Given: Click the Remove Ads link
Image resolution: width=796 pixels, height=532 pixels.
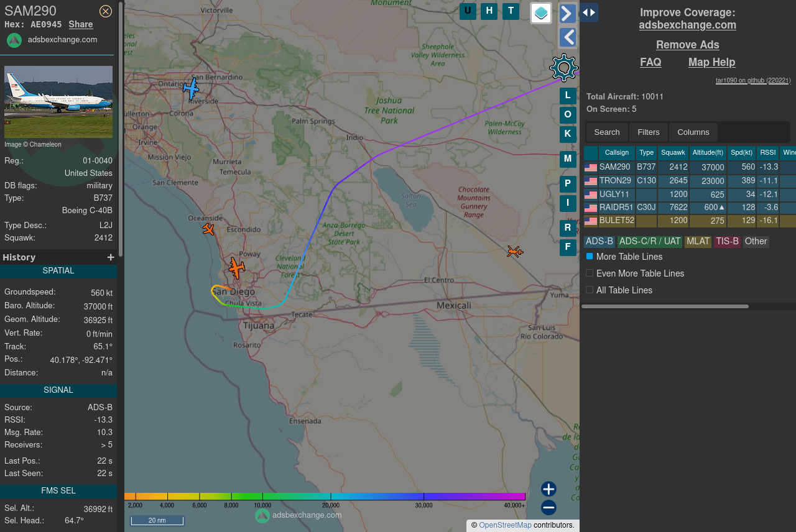Looking at the screenshot, I should [688, 45].
